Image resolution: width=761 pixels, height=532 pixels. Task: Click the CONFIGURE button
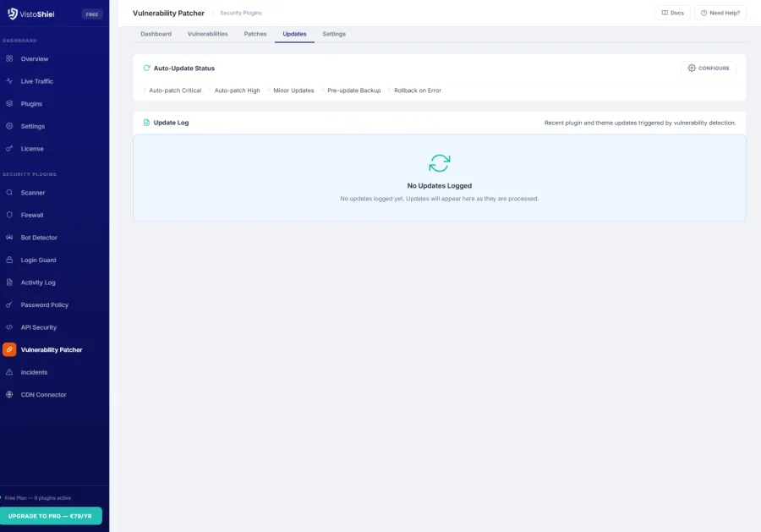point(709,68)
